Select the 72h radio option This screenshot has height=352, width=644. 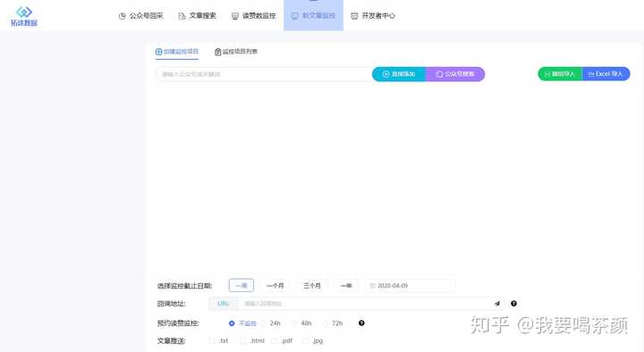(326, 323)
